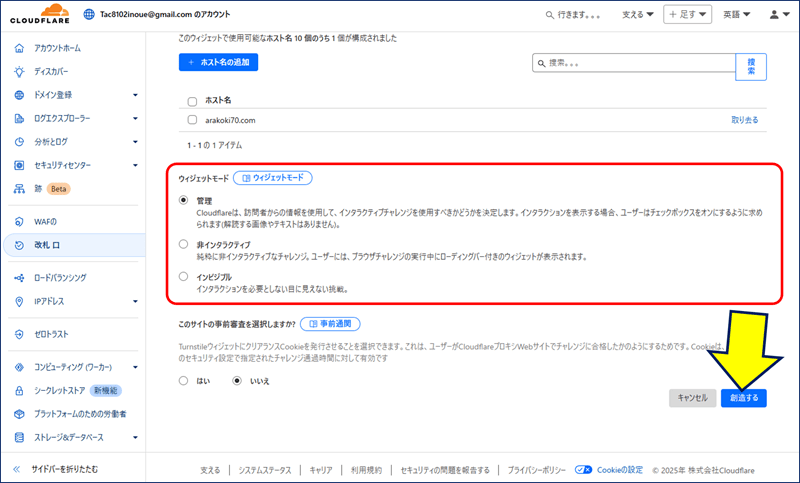800x483 pixels.
Task: Check the ホスト名 select-all checkbox
Action: pos(192,101)
